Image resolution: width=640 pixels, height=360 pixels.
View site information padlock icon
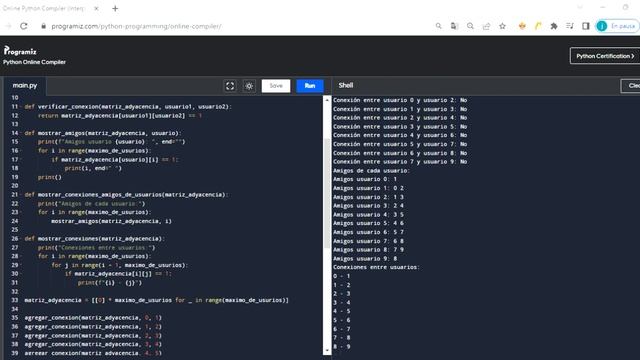click(x=43, y=26)
